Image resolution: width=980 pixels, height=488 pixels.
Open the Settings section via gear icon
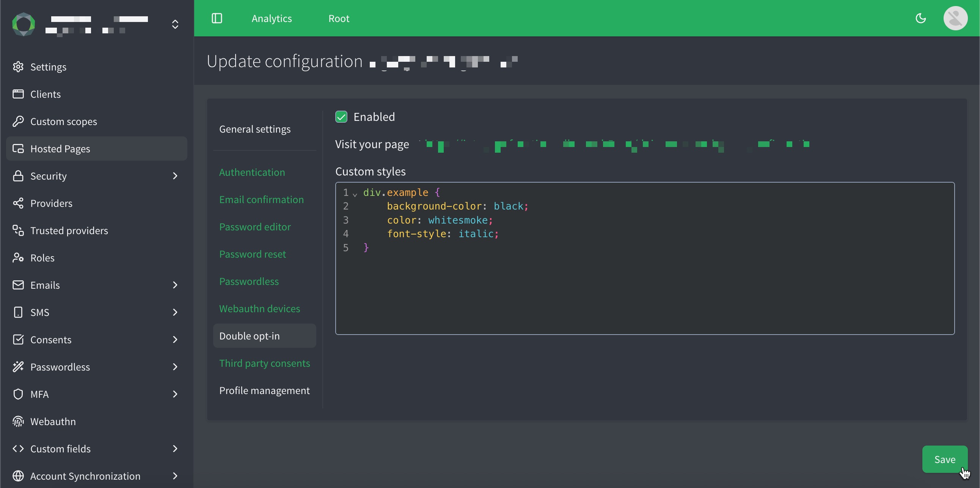[x=18, y=67]
